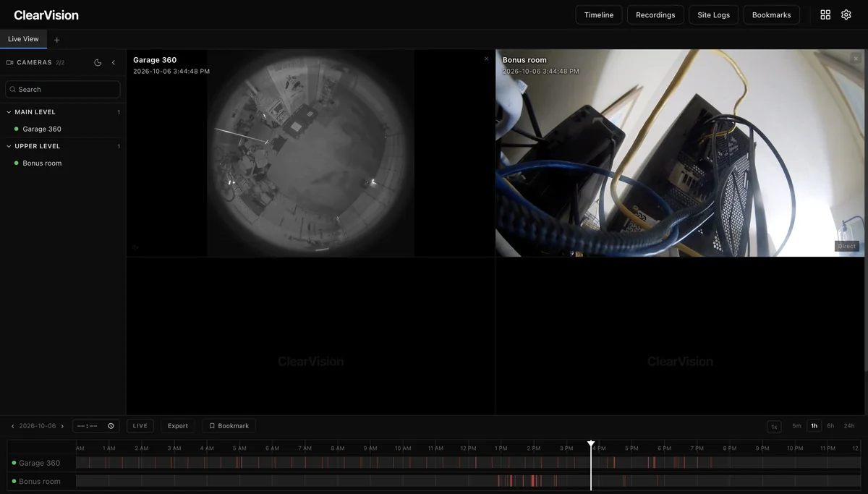Click the 9 AM timeline hour label
This screenshot has height=494, width=868.
pos(370,448)
